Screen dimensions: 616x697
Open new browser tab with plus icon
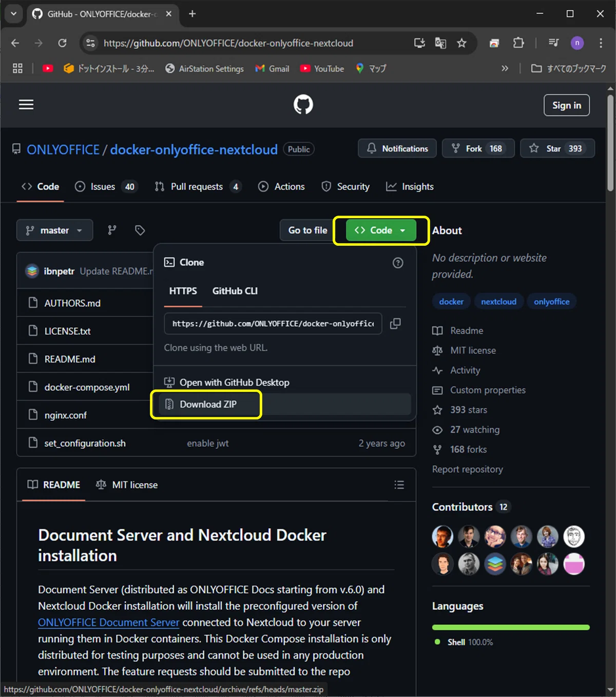[x=192, y=14]
